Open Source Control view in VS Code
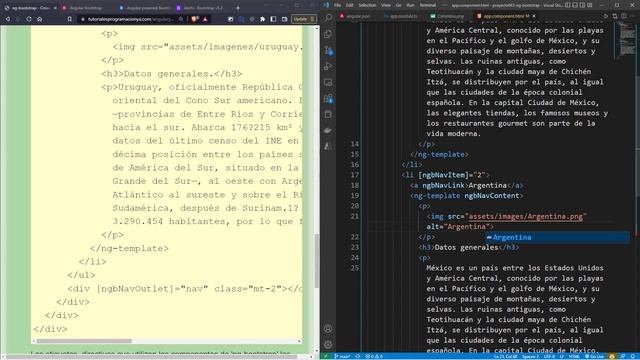Image resolution: width=640 pixels, height=360 pixels. (x=328, y=50)
